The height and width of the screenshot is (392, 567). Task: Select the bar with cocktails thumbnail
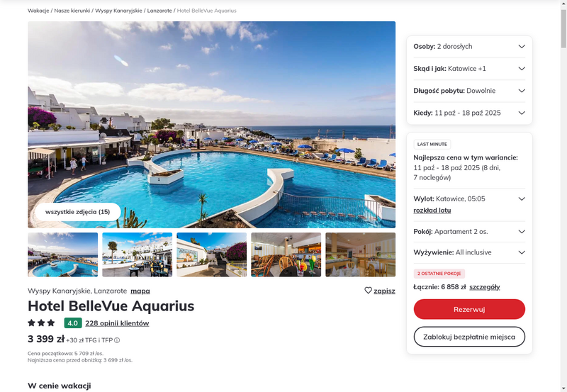(286, 254)
